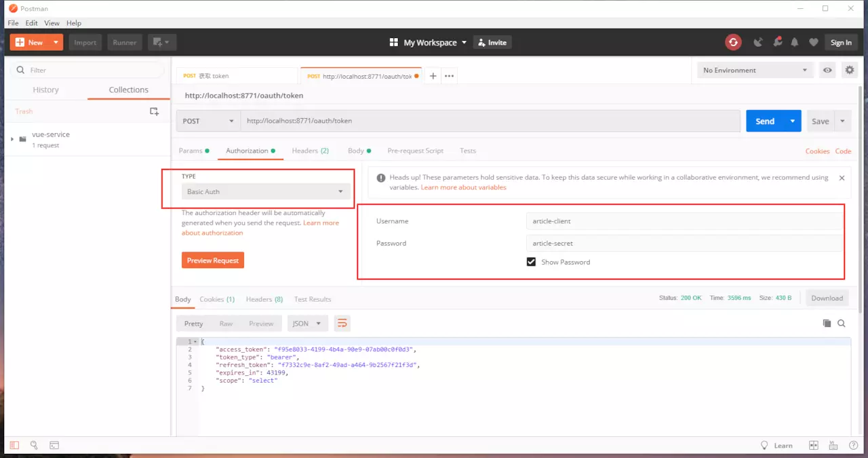The height and width of the screenshot is (458, 868).
Task: Expand the vue-service collection
Action: click(12, 139)
